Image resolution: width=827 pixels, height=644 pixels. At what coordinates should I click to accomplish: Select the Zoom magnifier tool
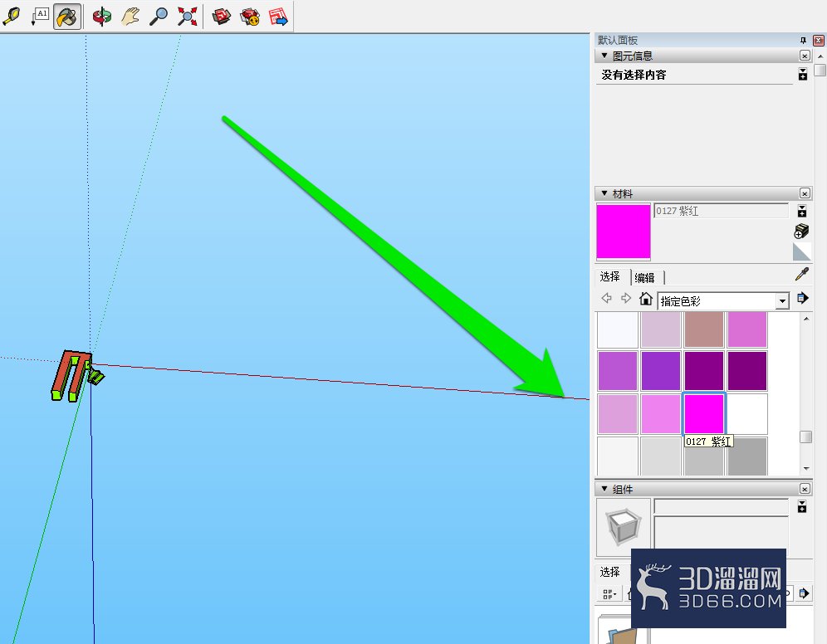pos(159,17)
